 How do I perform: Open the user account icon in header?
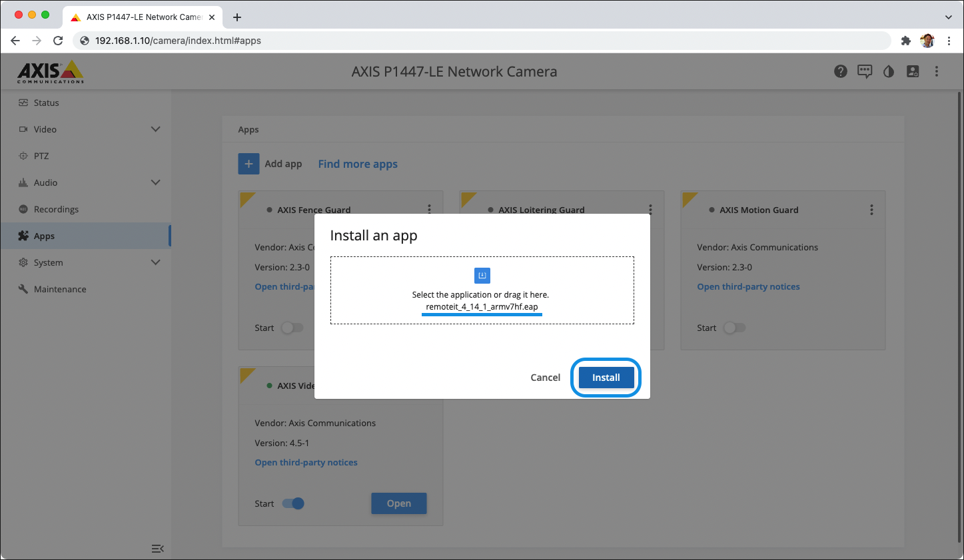(913, 71)
